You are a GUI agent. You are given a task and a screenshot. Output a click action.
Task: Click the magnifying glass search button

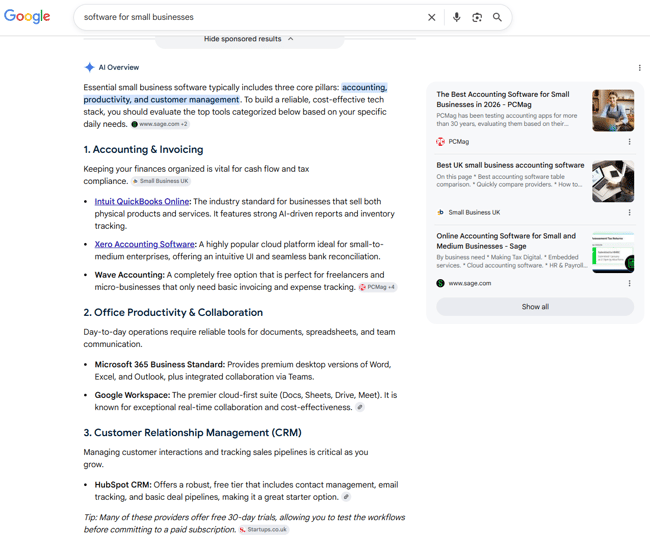click(497, 17)
